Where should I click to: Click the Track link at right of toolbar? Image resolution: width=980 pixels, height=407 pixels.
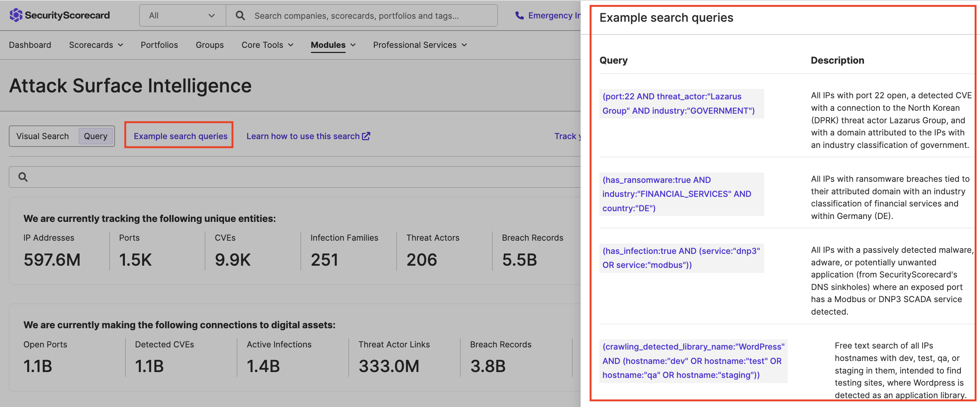coord(567,136)
